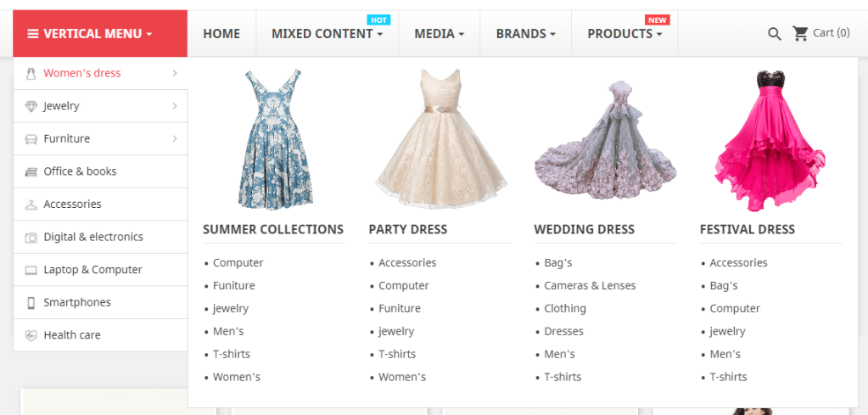The height and width of the screenshot is (415, 868).
Task: Click the dress icon beside Women's dress
Action: pyautogui.click(x=31, y=73)
